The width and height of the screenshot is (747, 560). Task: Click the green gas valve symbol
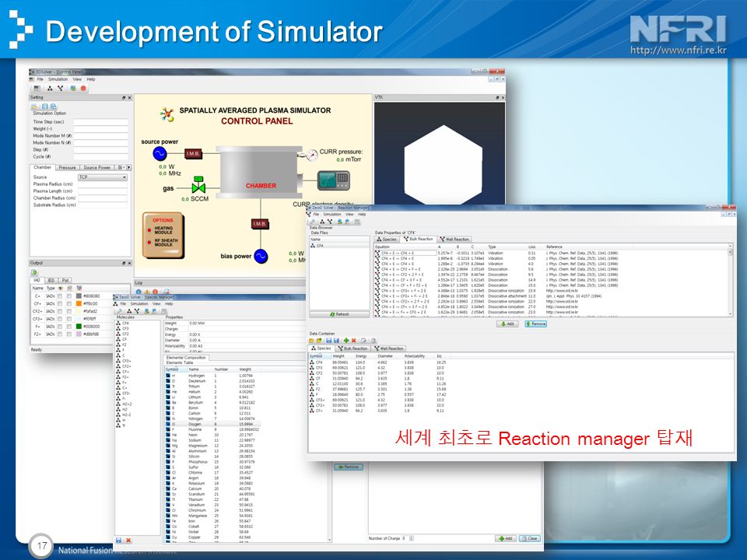pyautogui.click(x=198, y=185)
